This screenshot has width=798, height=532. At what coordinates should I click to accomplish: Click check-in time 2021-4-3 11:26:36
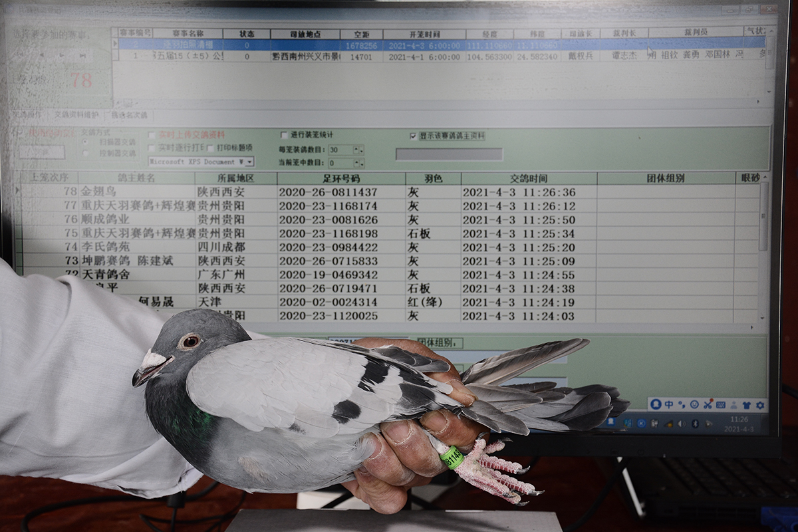pyautogui.click(x=519, y=192)
